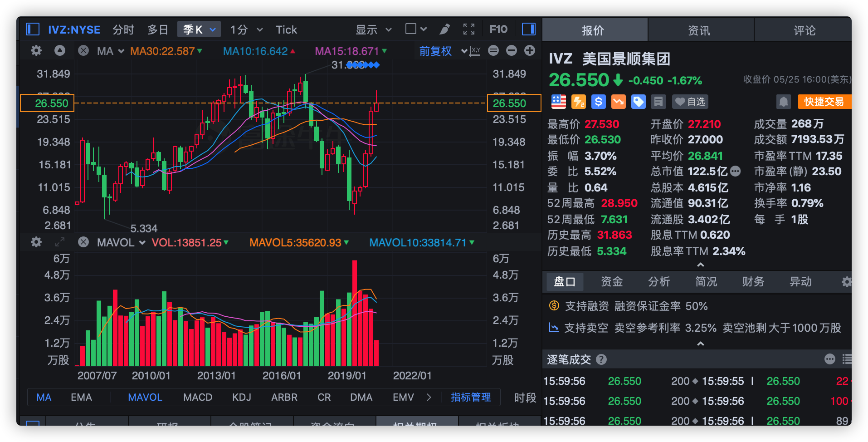Toggle the EMA indicator button
Image resolution: width=868 pixels, height=442 pixels.
82,398
